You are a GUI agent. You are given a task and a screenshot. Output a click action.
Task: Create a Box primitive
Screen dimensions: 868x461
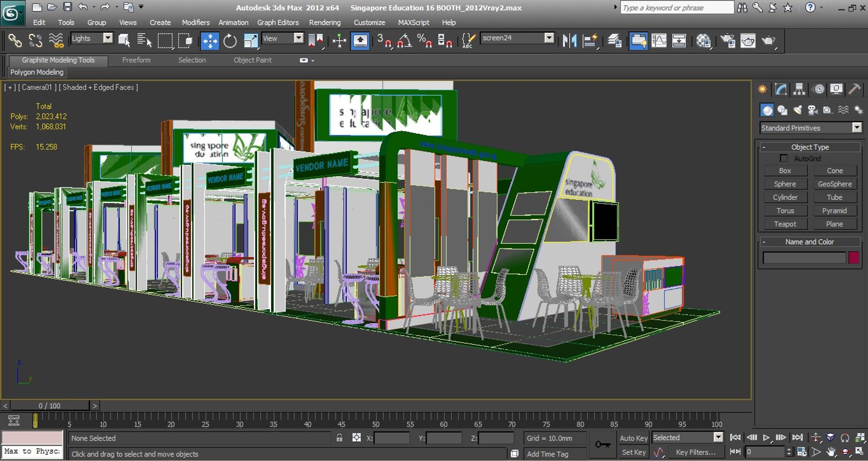[785, 171]
